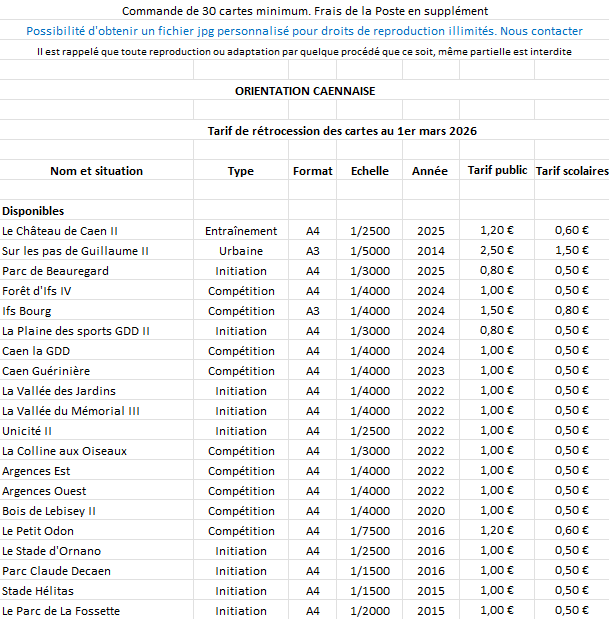The height and width of the screenshot is (619, 609).
Task: Click the 'ORIENTATION CAENNAISE' title cell
Action: (305, 91)
